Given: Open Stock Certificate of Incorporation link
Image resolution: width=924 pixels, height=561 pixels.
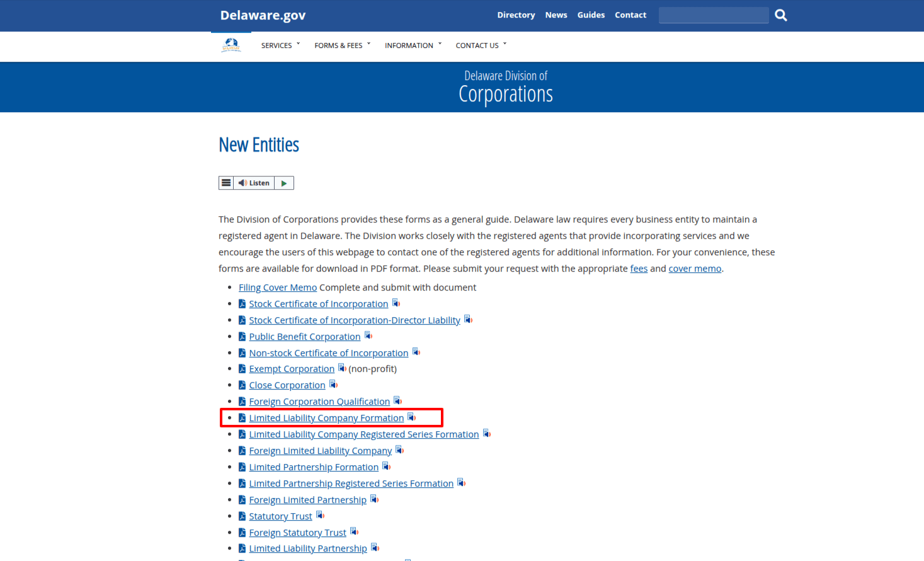Looking at the screenshot, I should click(319, 304).
